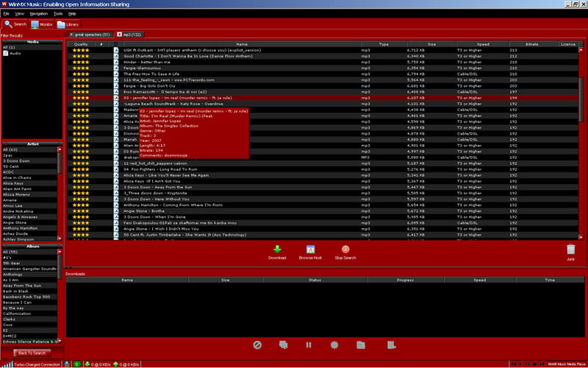Sort results by the Type column header

click(384, 44)
